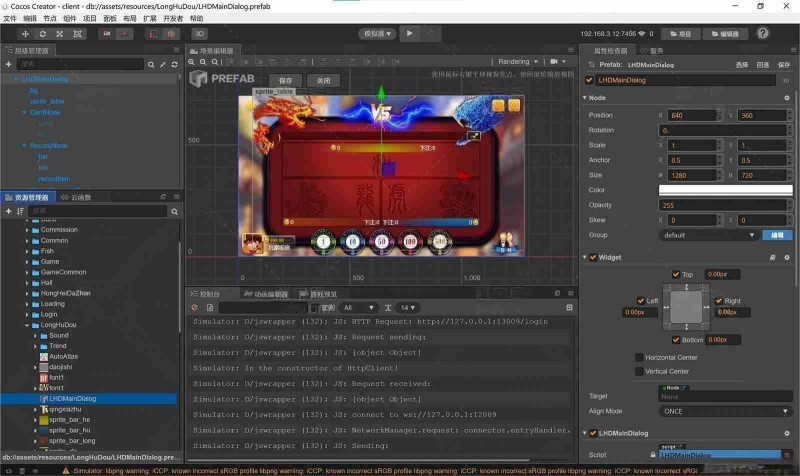Toggle the Widget Bottom alignment checkbox
The width and height of the screenshot is (800, 476).
pyautogui.click(x=676, y=340)
